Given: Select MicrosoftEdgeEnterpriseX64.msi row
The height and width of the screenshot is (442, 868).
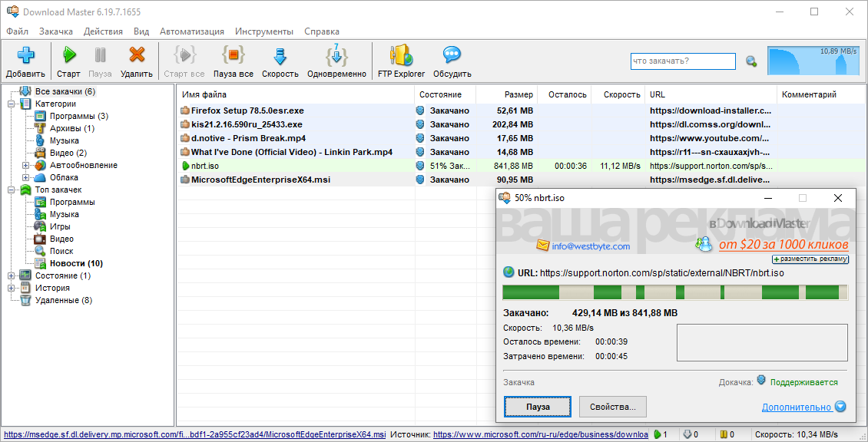Looking at the screenshot, I should (x=520, y=180).
